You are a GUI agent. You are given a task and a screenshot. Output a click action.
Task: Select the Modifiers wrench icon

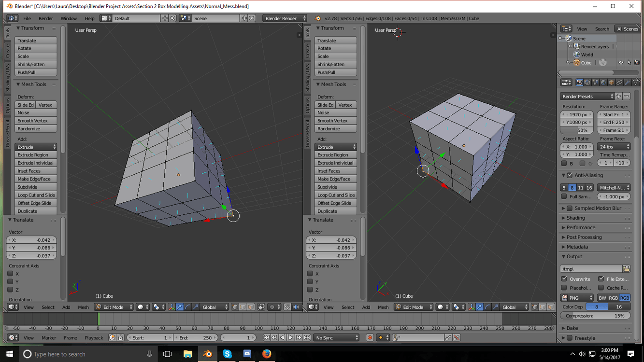pyautogui.click(x=627, y=83)
